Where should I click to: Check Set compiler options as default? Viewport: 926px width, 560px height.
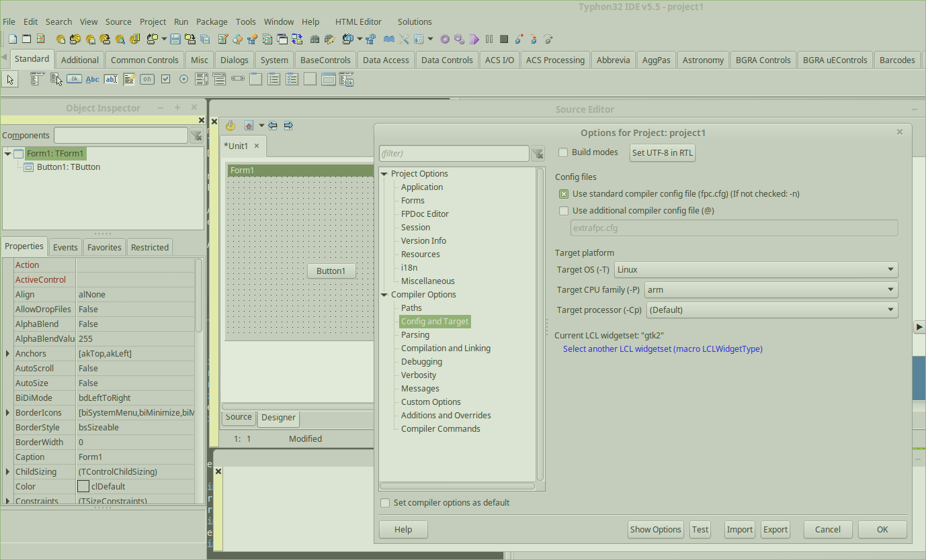point(385,503)
